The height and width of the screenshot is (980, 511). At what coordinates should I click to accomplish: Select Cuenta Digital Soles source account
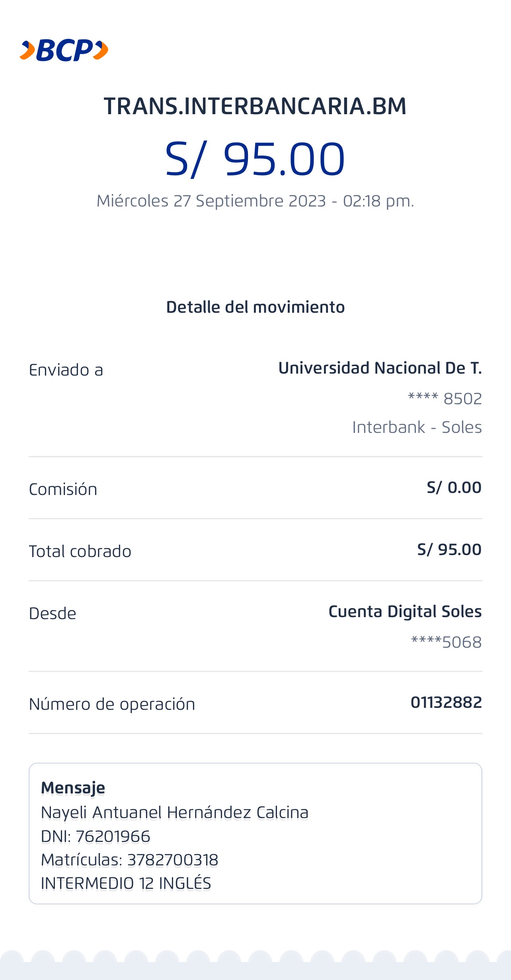(405, 612)
